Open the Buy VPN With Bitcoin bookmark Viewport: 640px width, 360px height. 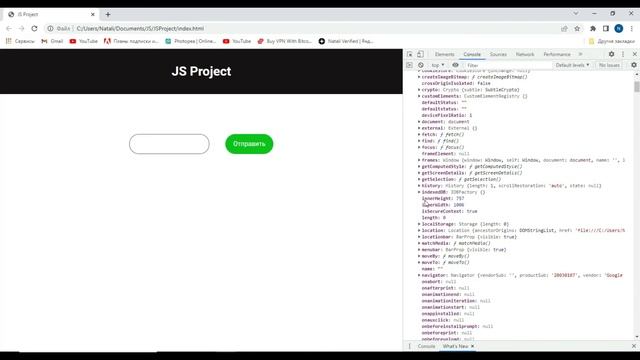[284, 41]
